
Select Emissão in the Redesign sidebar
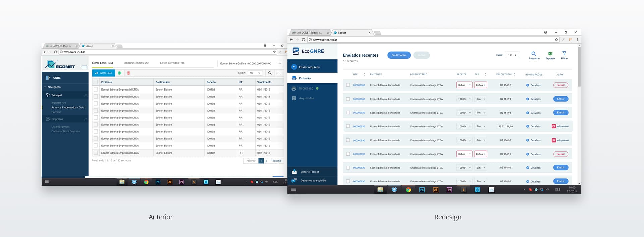[312, 78]
